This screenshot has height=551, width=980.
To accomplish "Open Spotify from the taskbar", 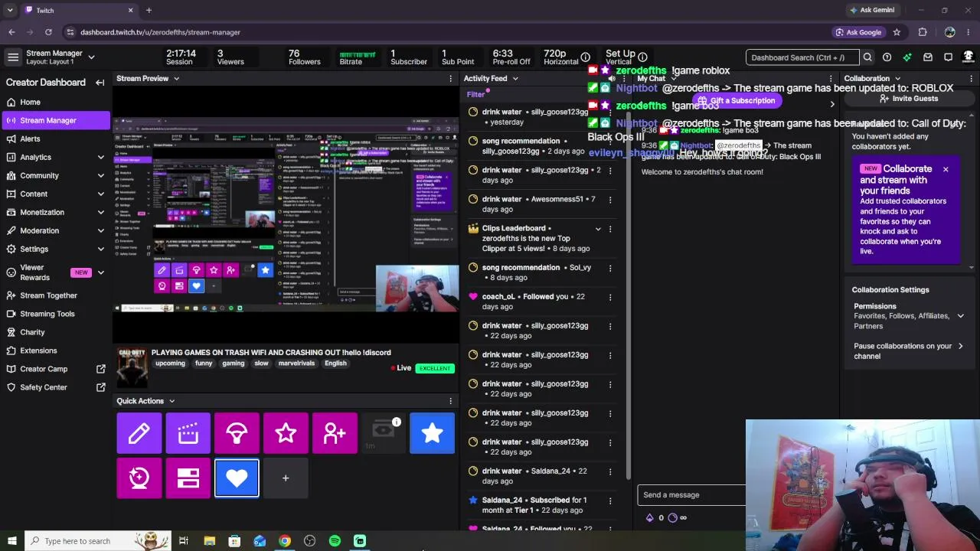I will pos(335,541).
